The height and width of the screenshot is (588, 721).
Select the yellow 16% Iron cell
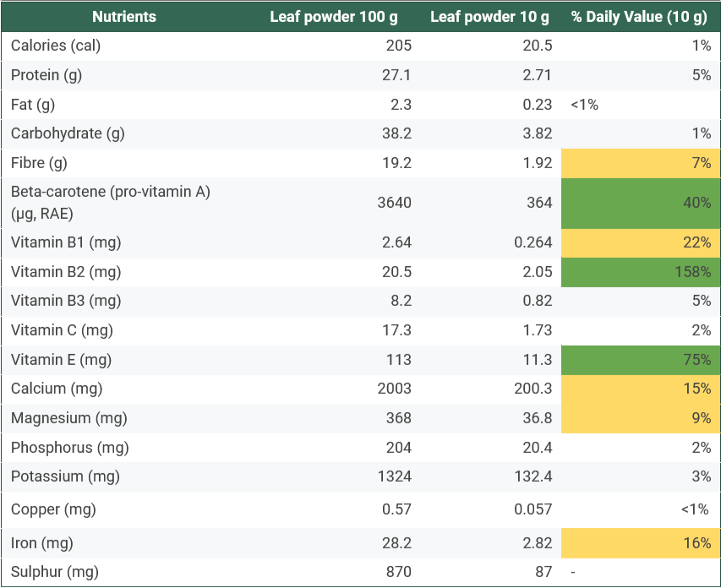[x=640, y=543]
